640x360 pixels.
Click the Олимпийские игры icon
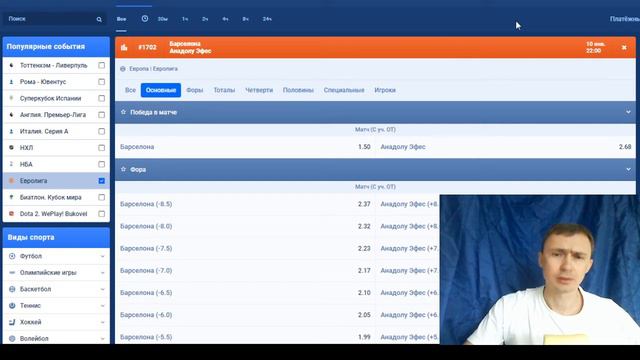[12, 273]
